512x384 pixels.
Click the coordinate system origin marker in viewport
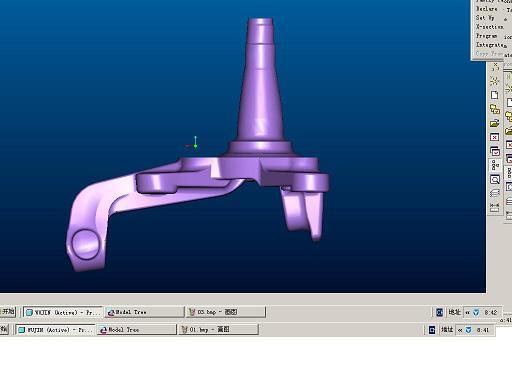195,145
